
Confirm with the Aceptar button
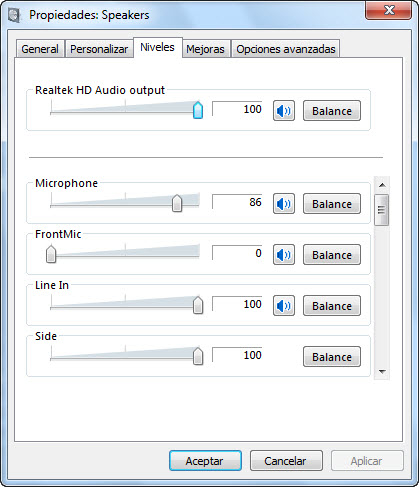point(205,461)
